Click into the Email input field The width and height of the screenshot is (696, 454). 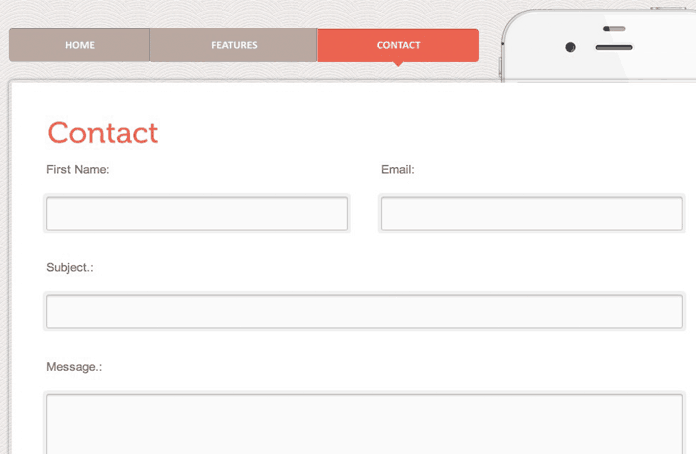(x=532, y=213)
